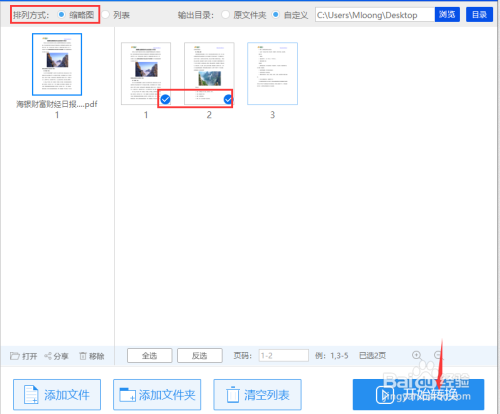Click the 全选 select all button
Image resolution: width=500 pixels, height=414 pixels.
(x=150, y=356)
